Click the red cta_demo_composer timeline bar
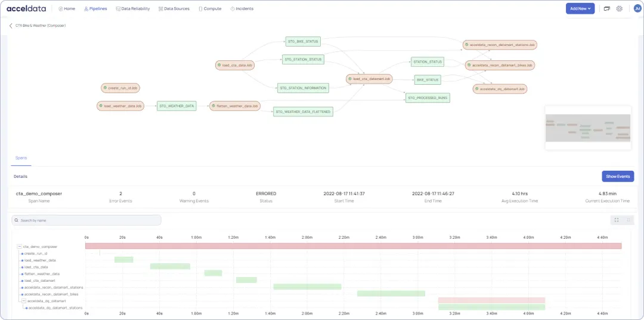Screen dimensions: 644x320 click(354, 246)
